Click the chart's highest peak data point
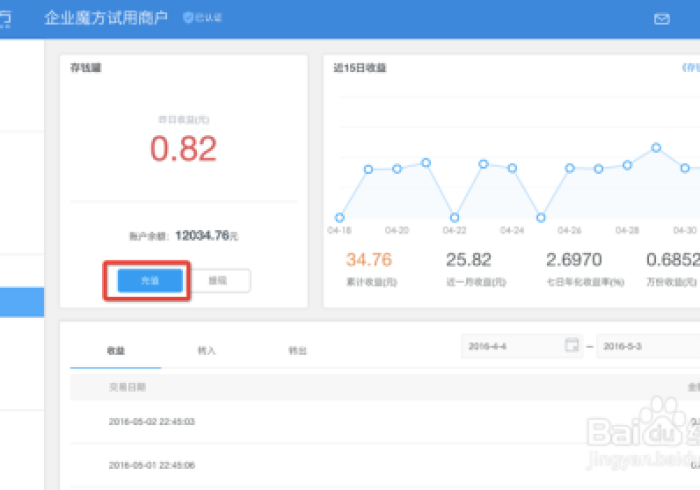This screenshot has height=490, width=700. (657, 147)
